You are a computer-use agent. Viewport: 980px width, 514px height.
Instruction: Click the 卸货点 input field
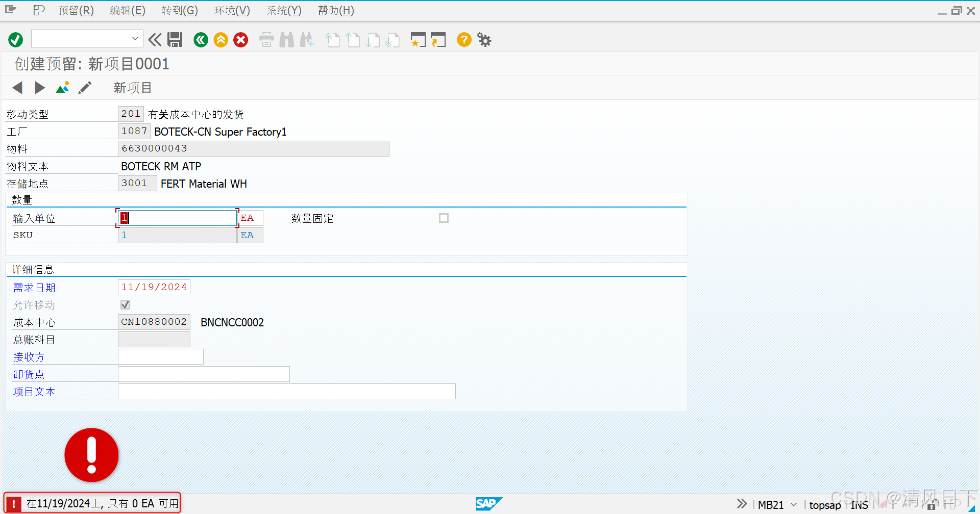(204, 374)
